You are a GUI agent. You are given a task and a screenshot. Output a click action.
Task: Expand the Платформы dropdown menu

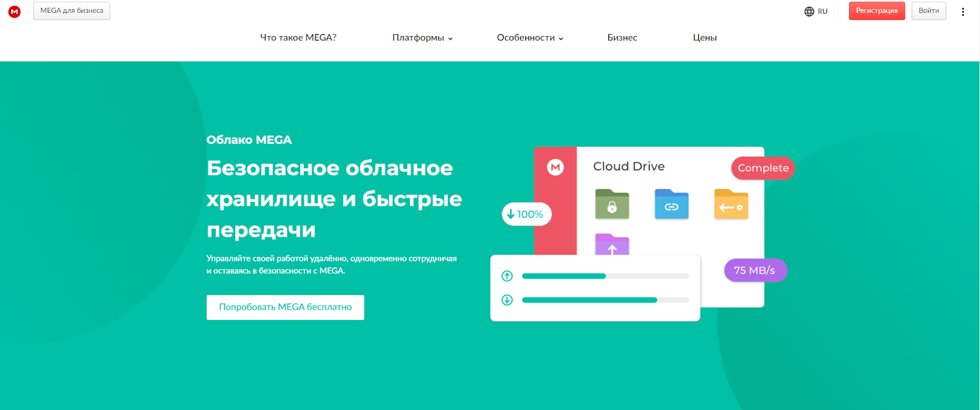[x=422, y=38]
